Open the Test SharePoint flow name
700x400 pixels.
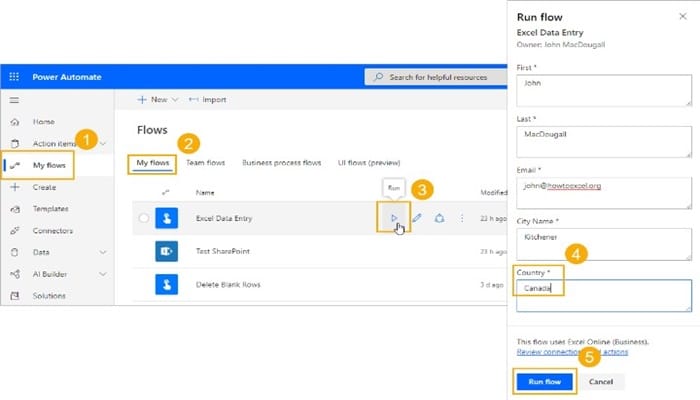pos(223,251)
